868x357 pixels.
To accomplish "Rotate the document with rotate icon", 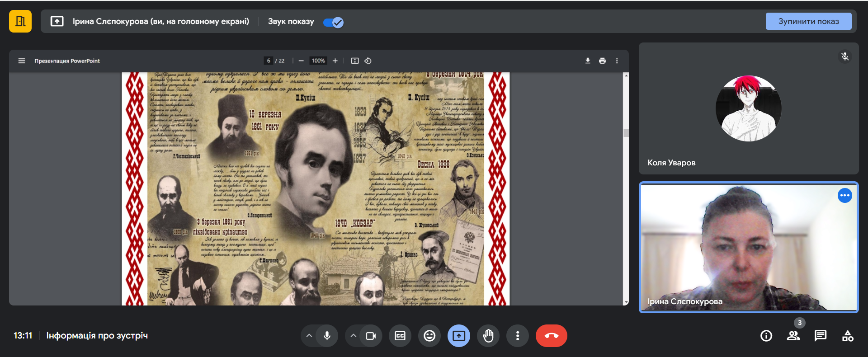I will (368, 61).
